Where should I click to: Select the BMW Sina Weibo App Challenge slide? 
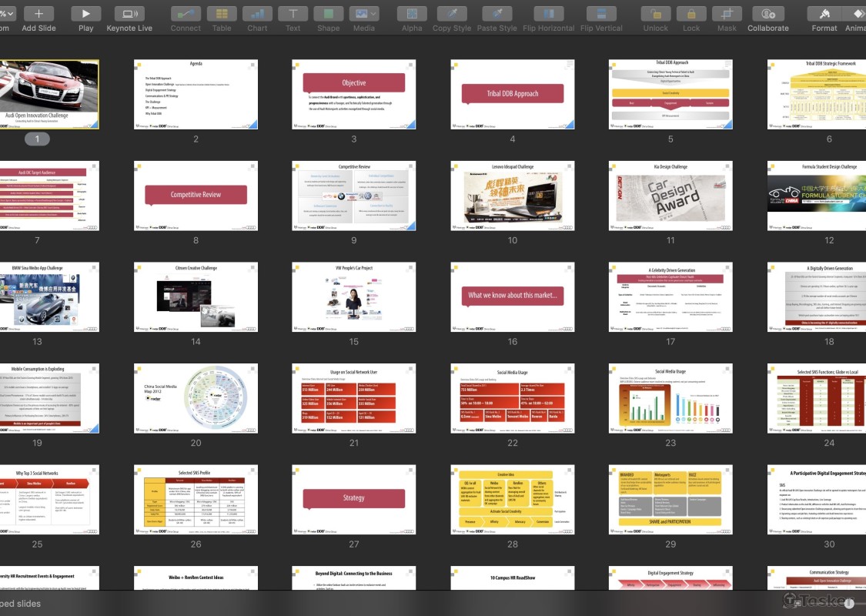[49, 296]
